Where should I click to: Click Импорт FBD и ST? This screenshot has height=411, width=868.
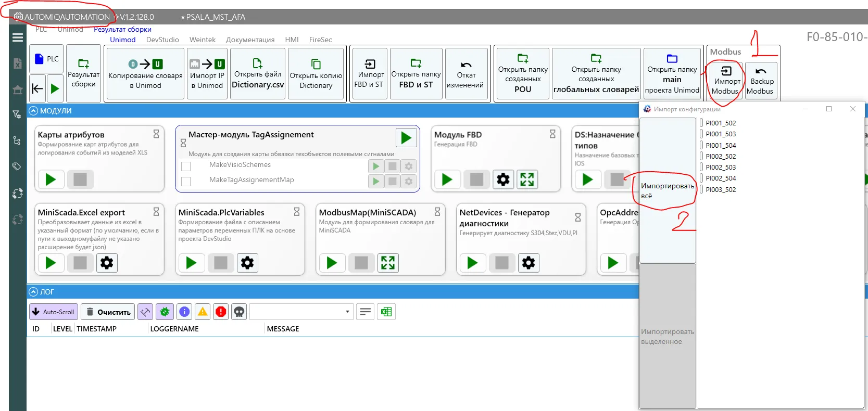click(370, 73)
